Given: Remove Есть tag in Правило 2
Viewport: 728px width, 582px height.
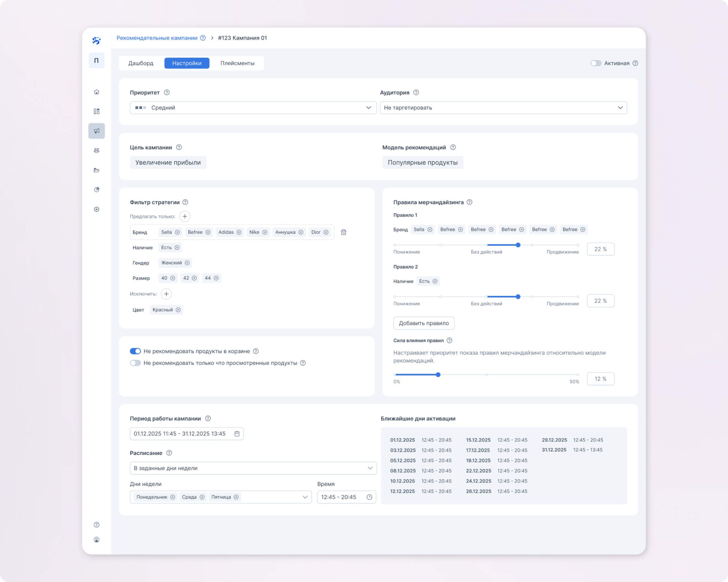Looking at the screenshot, I should [x=435, y=281].
